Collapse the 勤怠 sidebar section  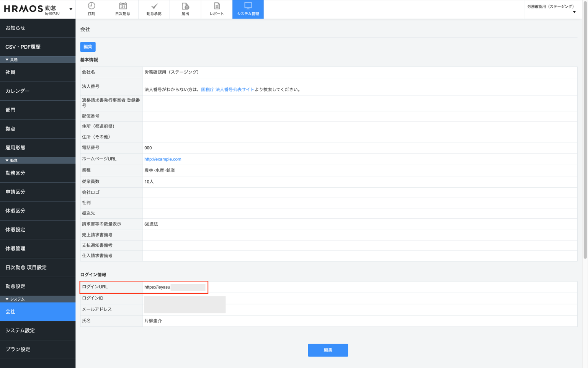pos(7,160)
